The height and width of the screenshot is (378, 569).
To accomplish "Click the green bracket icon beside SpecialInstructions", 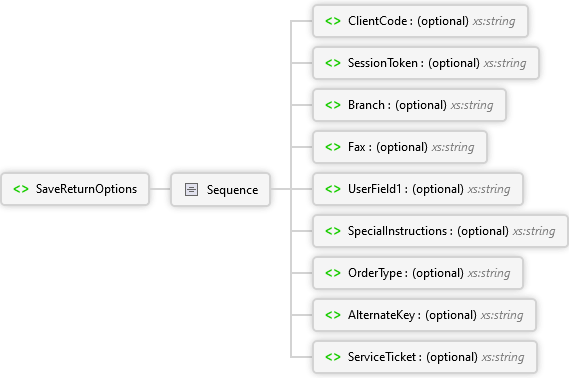I will click(333, 231).
